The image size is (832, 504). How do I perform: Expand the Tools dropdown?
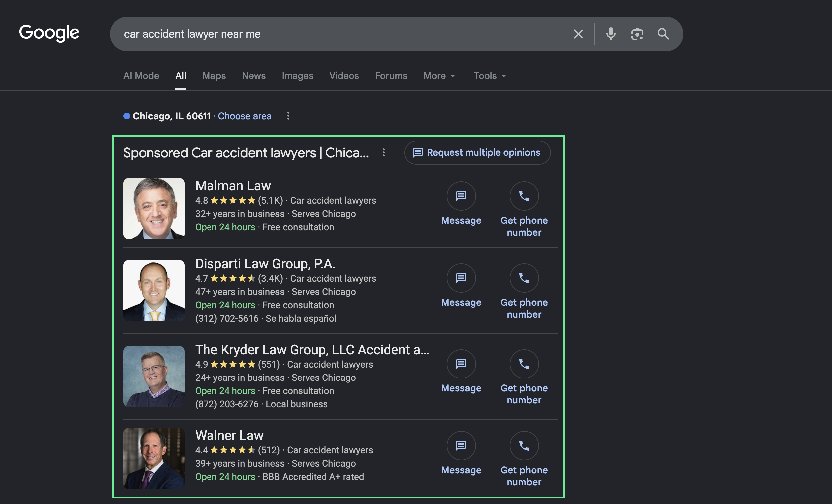coord(489,76)
